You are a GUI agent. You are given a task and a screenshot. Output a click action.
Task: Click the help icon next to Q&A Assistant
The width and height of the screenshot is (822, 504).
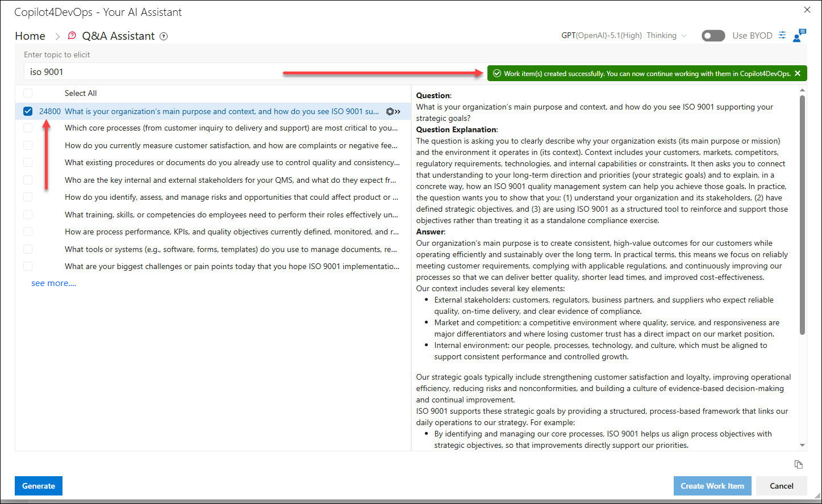point(164,36)
